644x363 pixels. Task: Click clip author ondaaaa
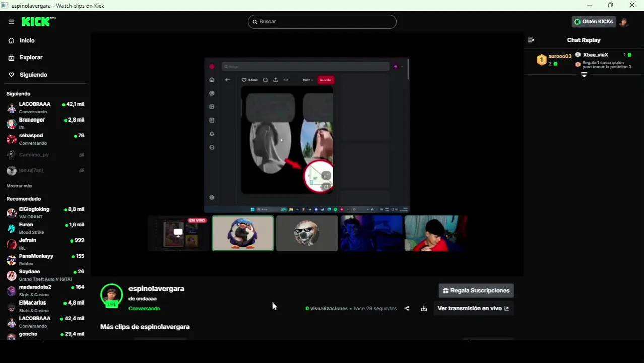point(146,299)
